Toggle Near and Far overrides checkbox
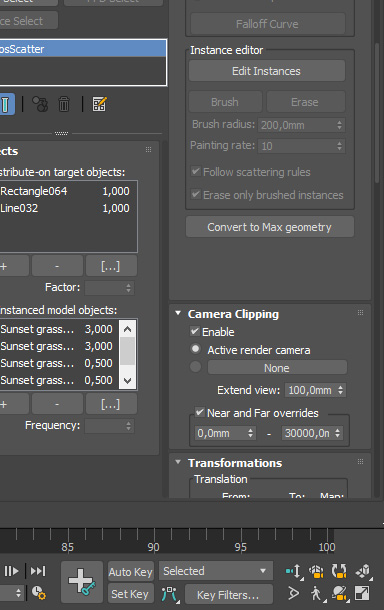Screen dimensions: 384x610 (x=200, y=412)
